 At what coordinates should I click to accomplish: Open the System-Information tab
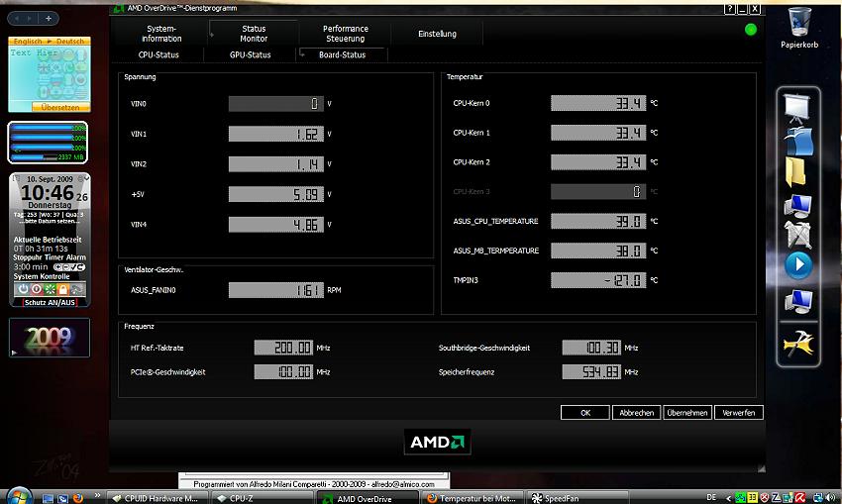tap(161, 34)
